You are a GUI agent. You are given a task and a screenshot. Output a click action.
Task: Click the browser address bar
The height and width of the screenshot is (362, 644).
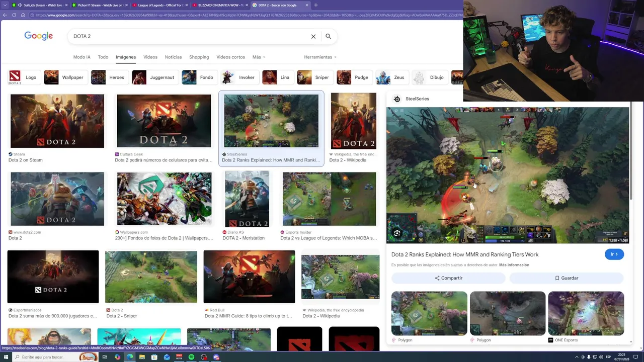[247, 15]
